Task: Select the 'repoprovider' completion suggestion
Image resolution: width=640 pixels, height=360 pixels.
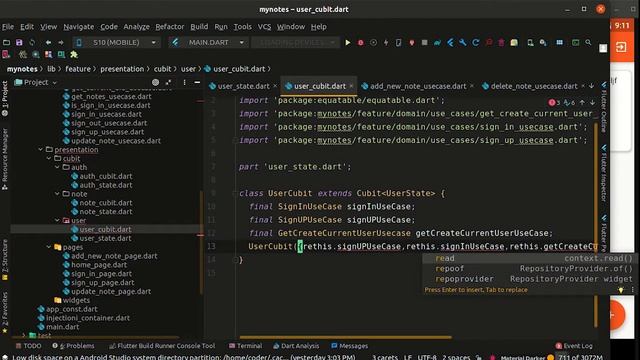Action: point(528,279)
